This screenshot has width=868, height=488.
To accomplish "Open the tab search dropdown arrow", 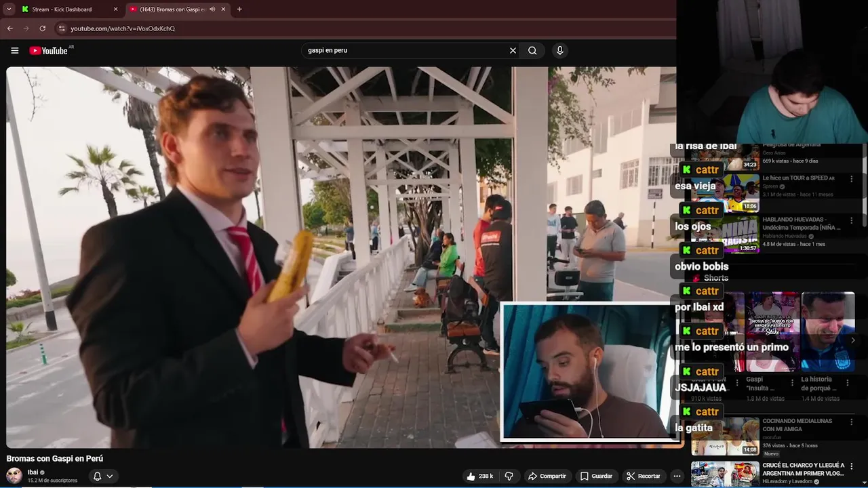I will [x=9, y=9].
